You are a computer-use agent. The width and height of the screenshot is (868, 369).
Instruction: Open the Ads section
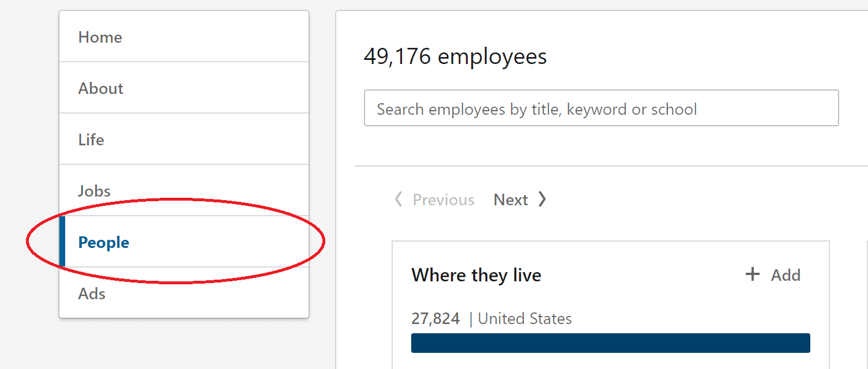(x=91, y=293)
